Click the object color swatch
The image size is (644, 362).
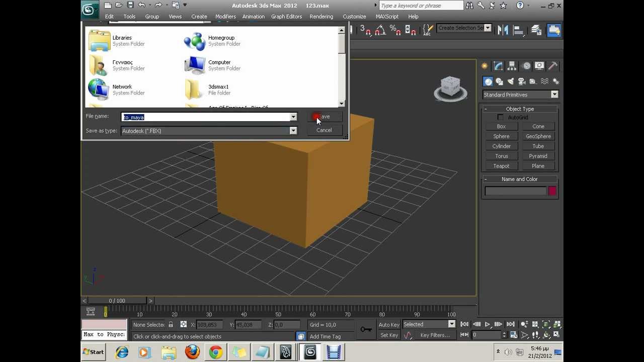click(552, 191)
